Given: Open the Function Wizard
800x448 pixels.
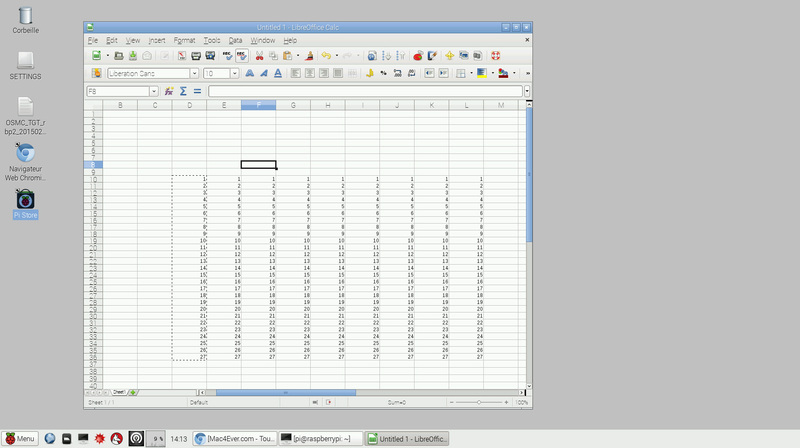Looking at the screenshot, I should coord(169,91).
